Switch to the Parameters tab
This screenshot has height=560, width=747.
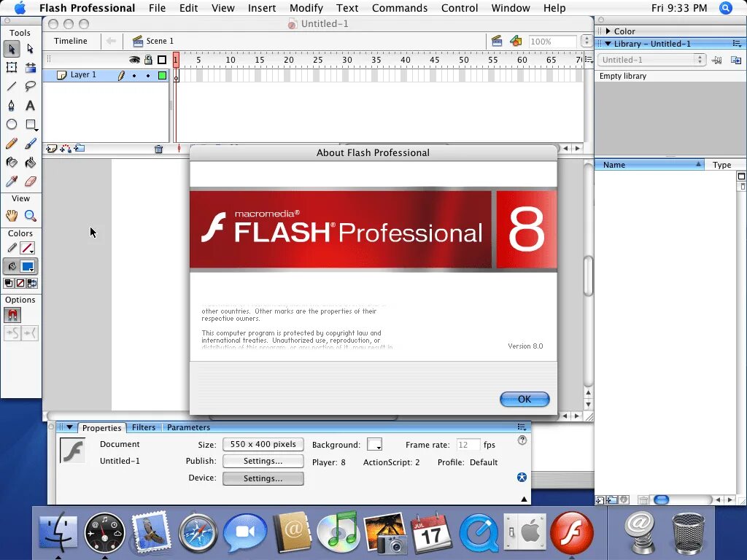tap(188, 427)
